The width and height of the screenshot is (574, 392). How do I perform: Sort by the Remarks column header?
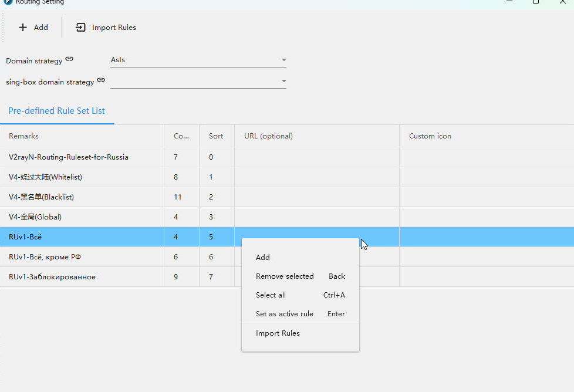pos(82,136)
